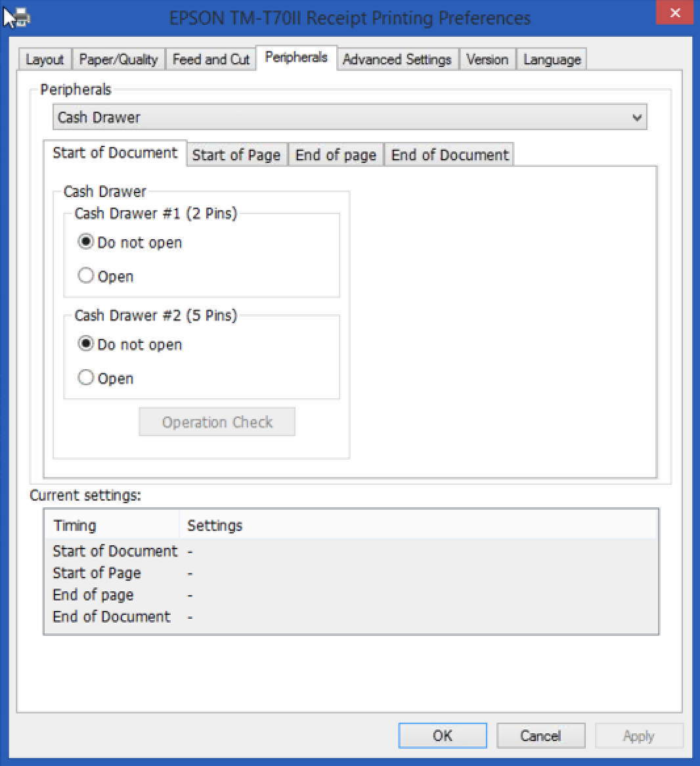Close the Printing Preferences dialog
Viewport: 700px width, 766px height.
pos(673,14)
